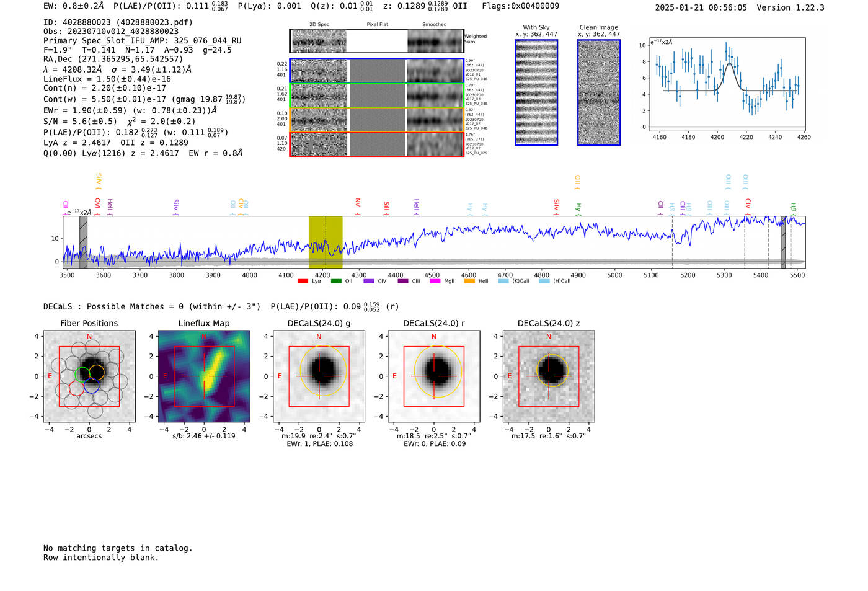Viewport: 868px width, 591px height.
Task: Click the With Sky image panel
Action: coord(536,92)
